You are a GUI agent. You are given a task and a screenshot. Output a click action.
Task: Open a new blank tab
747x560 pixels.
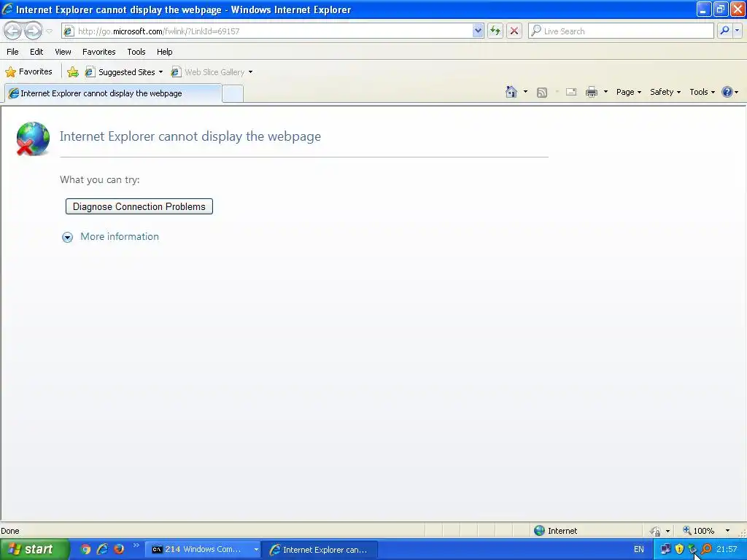click(233, 94)
